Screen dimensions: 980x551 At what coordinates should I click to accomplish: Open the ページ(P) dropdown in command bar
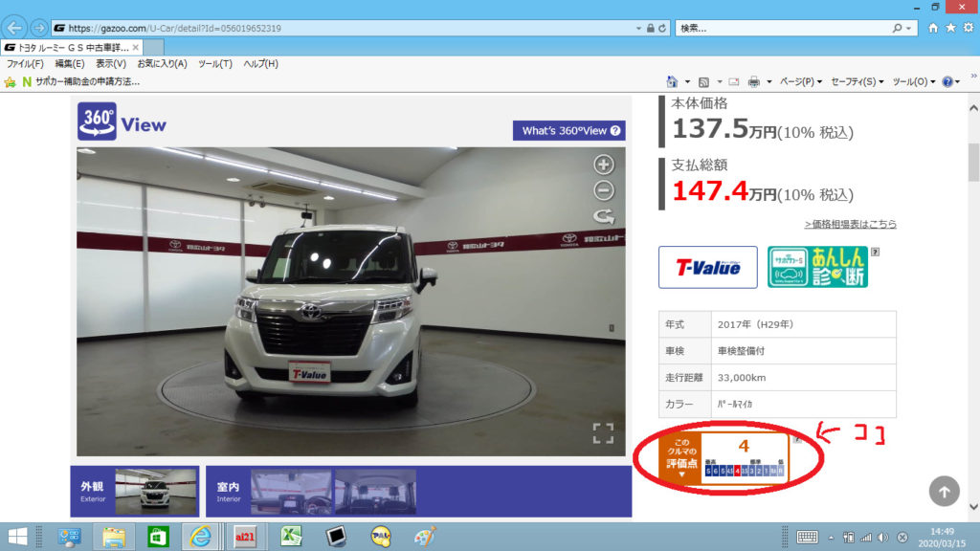801,82
